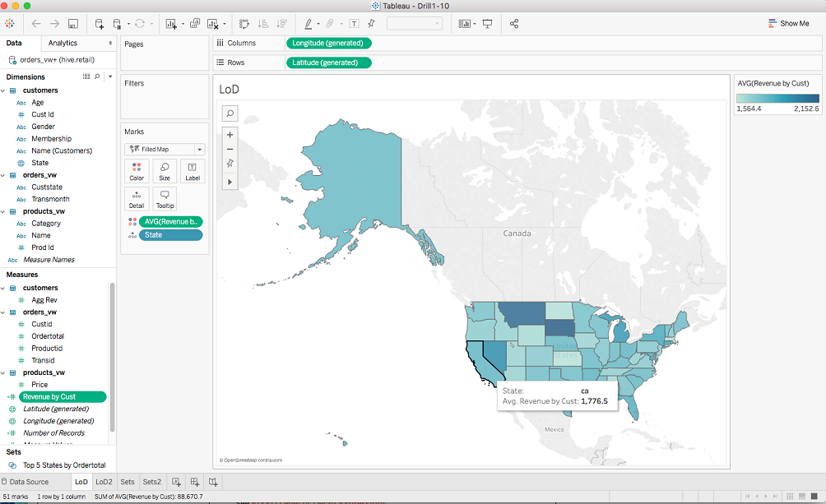Screen dimensions: 826x504
Task: Toggle the Fix axes pin icon
Action: coord(230,164)
